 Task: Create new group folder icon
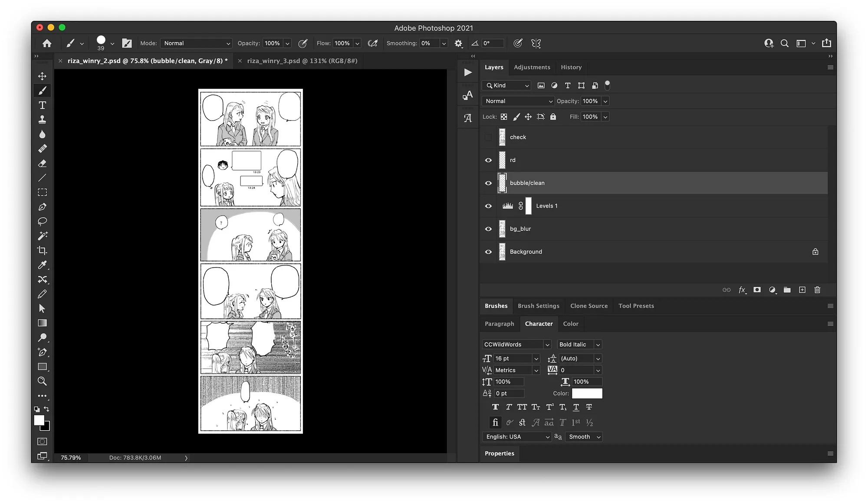(787, 290)
